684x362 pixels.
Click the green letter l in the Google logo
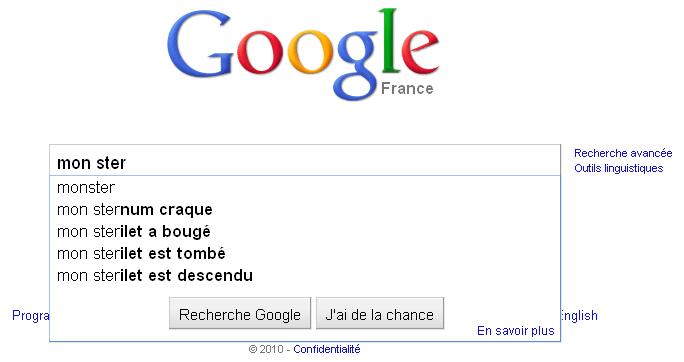tap(390, 42)
